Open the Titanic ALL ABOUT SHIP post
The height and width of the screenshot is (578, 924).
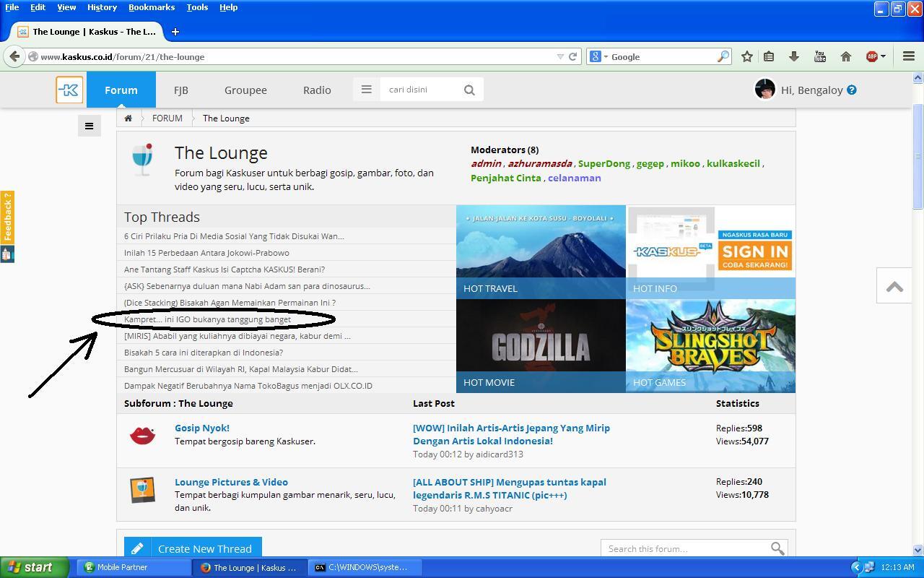510,488
